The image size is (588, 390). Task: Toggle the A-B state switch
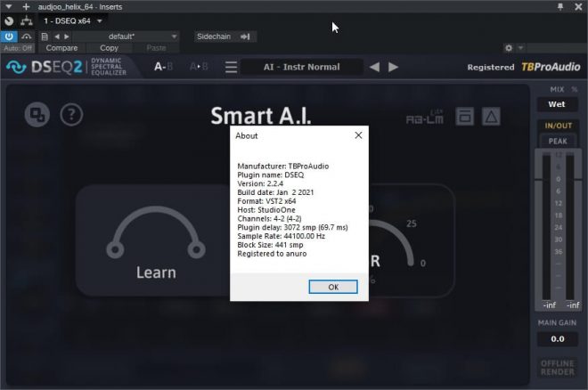pos(164,67)
